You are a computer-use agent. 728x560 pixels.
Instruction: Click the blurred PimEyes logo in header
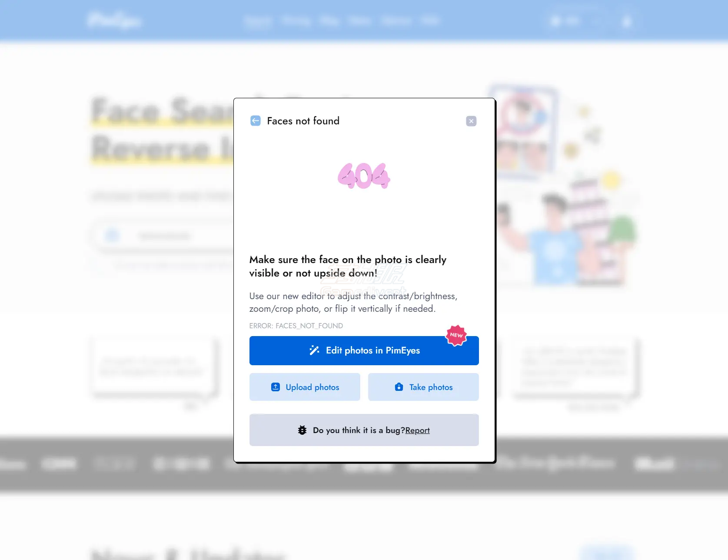click(x=114, y=20)
